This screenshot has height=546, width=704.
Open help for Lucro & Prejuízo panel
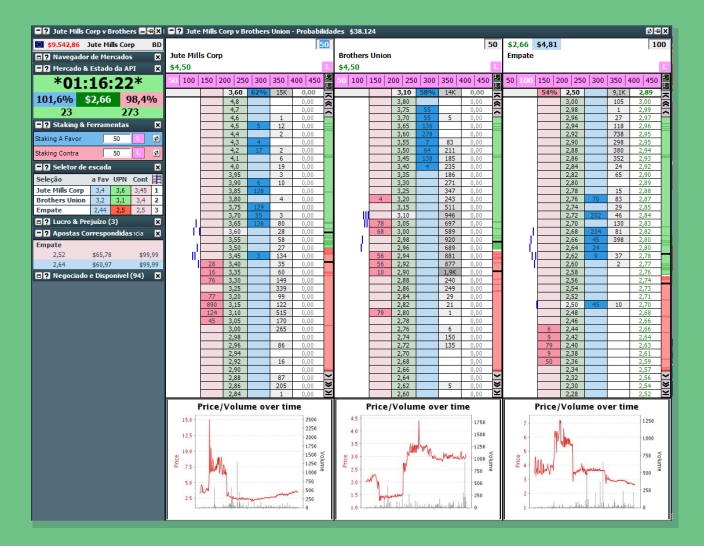[46, 222]
